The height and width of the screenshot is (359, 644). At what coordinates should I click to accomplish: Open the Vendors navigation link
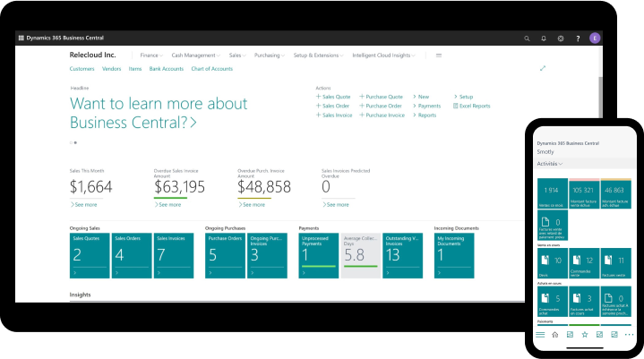click(111, 69)
